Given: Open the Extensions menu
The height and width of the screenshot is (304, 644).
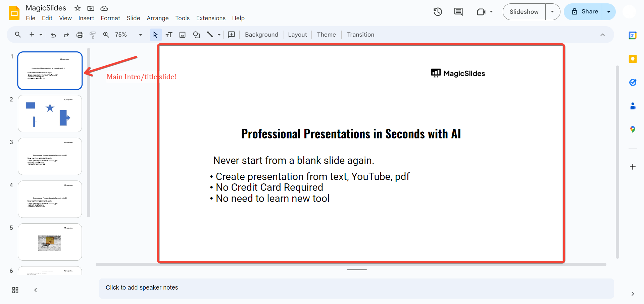Looking at the screenshot, I should [211, 18].
